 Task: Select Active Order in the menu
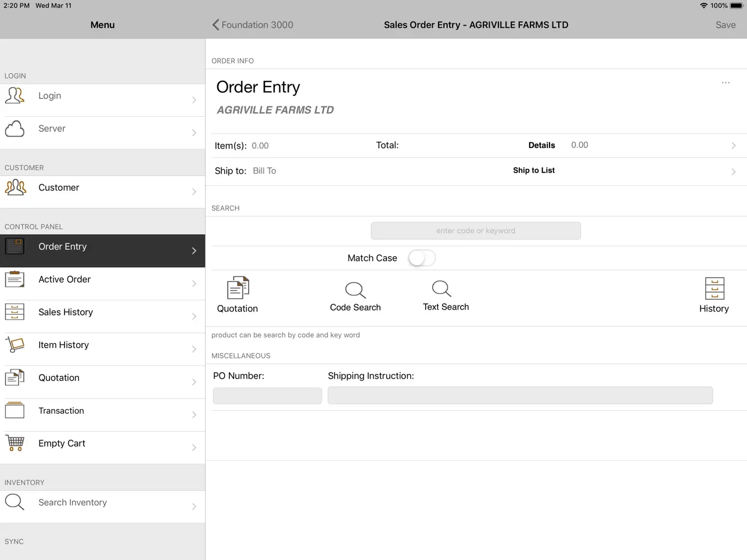point(102,283)
